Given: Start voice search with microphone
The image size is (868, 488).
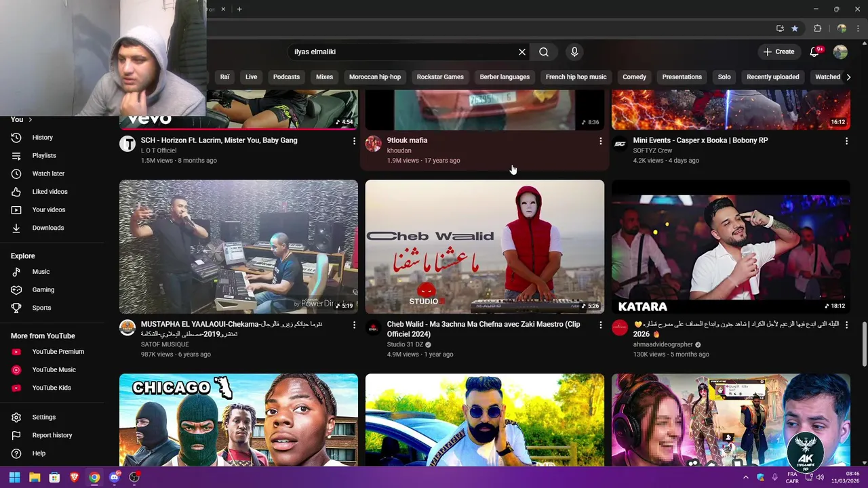Looking at the screenshot, I should (574, 52).
